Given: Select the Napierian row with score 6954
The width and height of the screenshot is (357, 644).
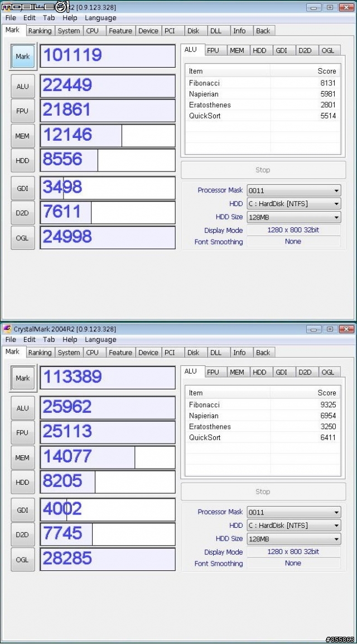Looking at the screenshot, I should coord(263,416).
